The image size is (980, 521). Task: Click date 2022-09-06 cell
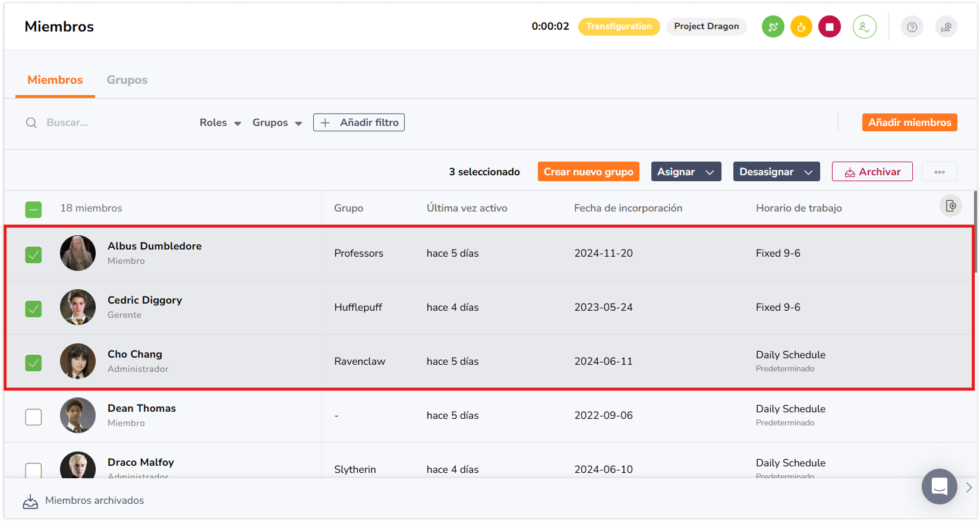(x=603, y=415)
